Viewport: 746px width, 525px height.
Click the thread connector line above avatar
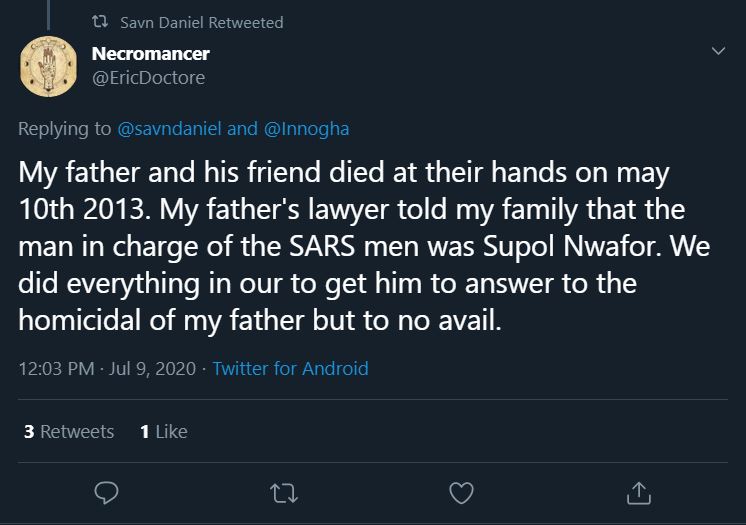click(x=49, y=15)
